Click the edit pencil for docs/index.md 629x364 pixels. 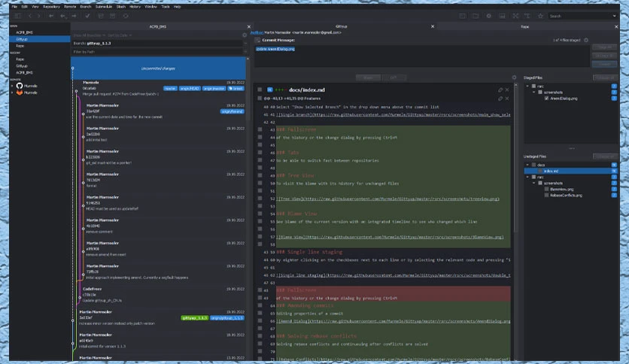coord(500,89)
